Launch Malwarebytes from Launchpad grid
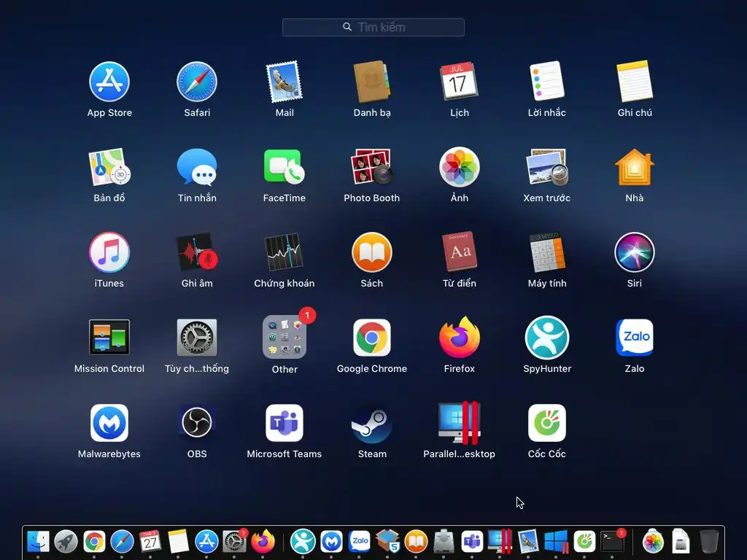Image resolution: width=747 pixels, height=560 pixels. click(109, 423)
